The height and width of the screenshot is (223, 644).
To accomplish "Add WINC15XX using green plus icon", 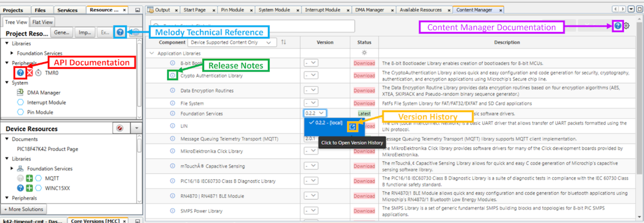I will pos(29,188).
